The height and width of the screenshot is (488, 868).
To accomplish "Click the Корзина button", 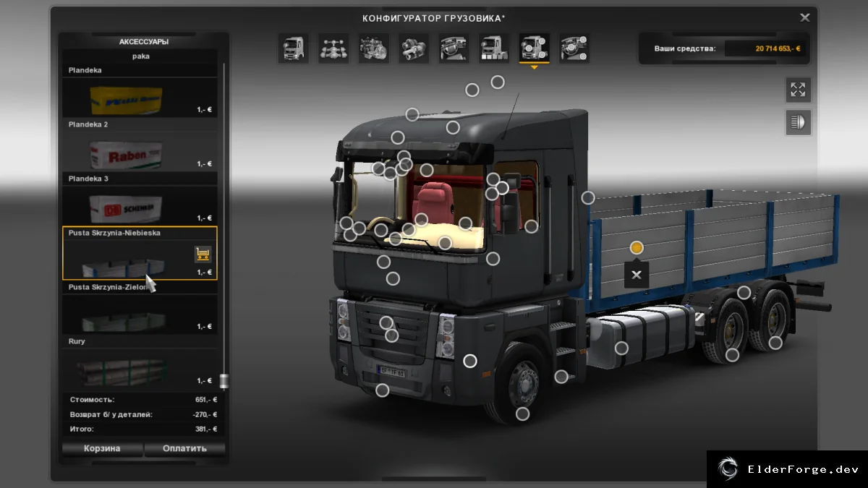I will click(102, 448).
